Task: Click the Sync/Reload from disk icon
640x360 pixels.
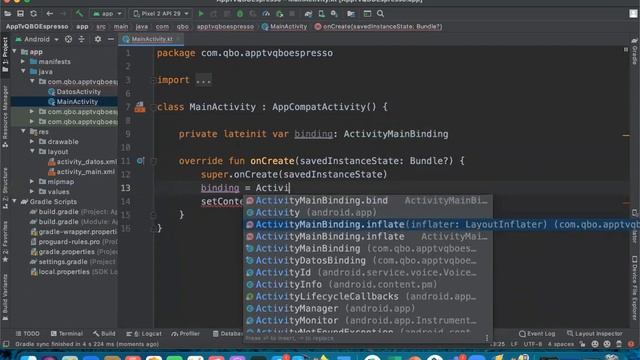Action: [x=33, y=13]
